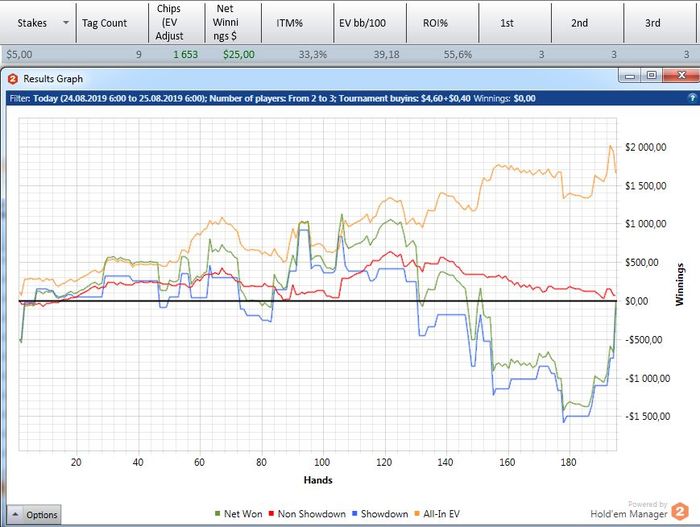Click the -$1 500,00 axis value
The height and width of the screenshot is (527, 700).
(x=647, y=416)
